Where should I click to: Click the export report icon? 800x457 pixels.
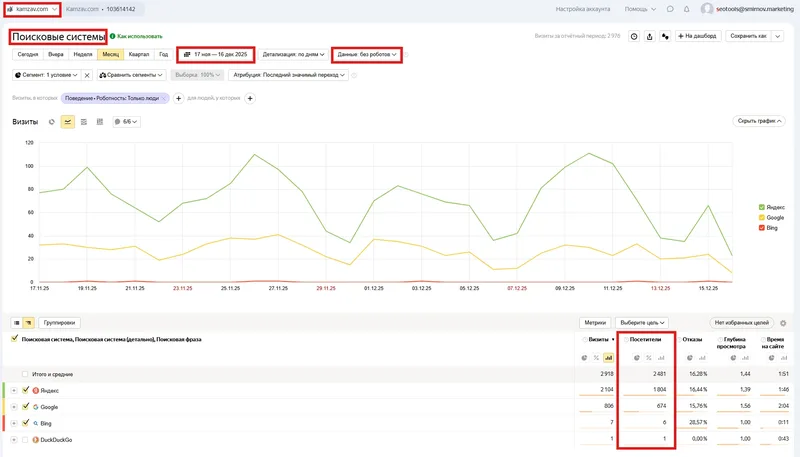pyautogui.click(x=650, y=36)
